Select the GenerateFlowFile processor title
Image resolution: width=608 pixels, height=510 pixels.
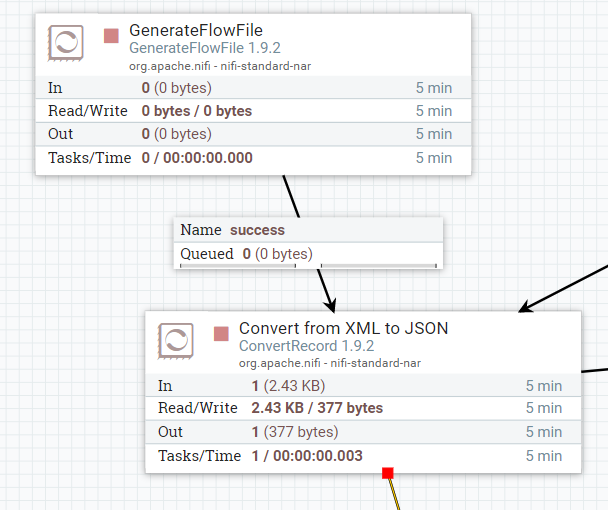point(196,30)
